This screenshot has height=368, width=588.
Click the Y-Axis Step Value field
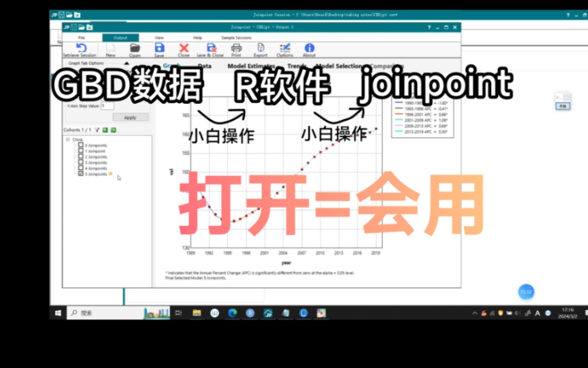(108, 106)
